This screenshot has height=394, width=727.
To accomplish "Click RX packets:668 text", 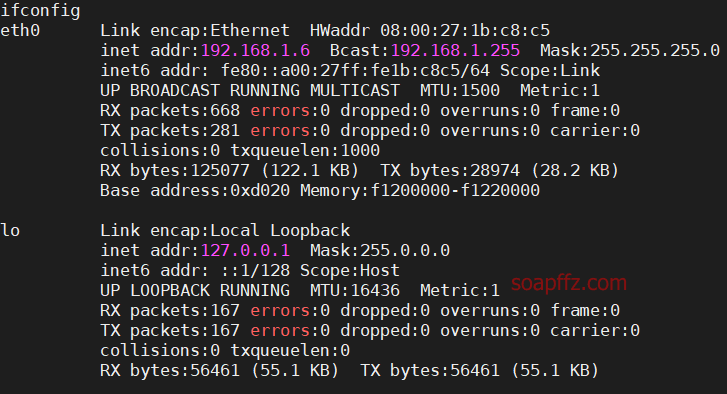I will coord(170,111).
